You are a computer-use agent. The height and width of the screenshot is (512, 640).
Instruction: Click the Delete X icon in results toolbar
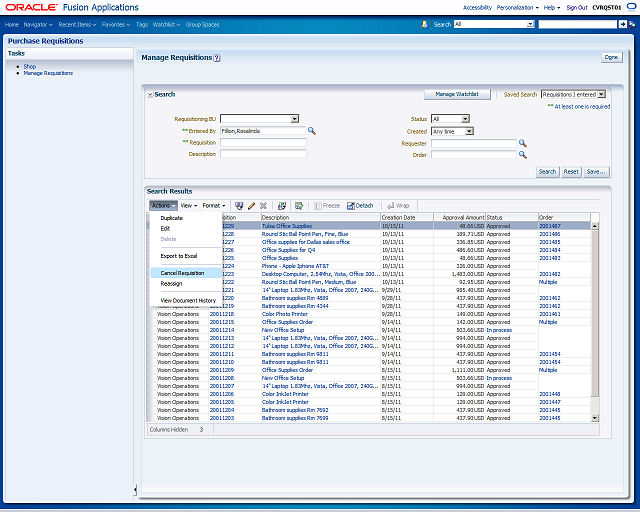tap(263, 206)
